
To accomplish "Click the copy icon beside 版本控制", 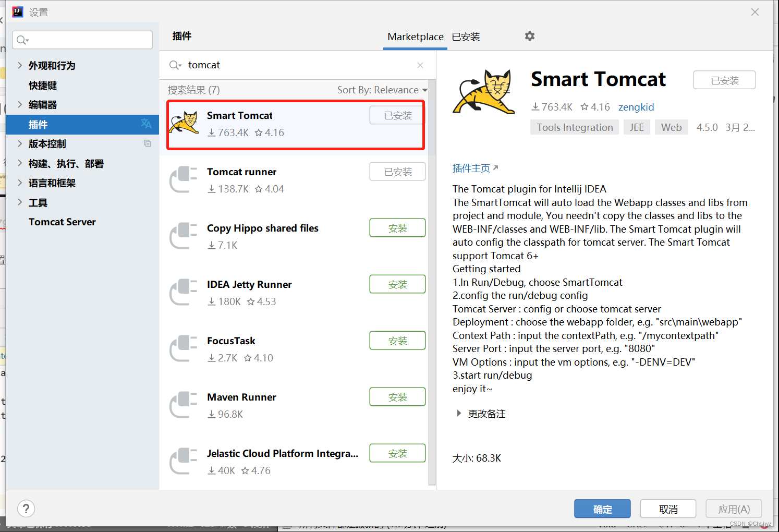I will coord(148,143).
